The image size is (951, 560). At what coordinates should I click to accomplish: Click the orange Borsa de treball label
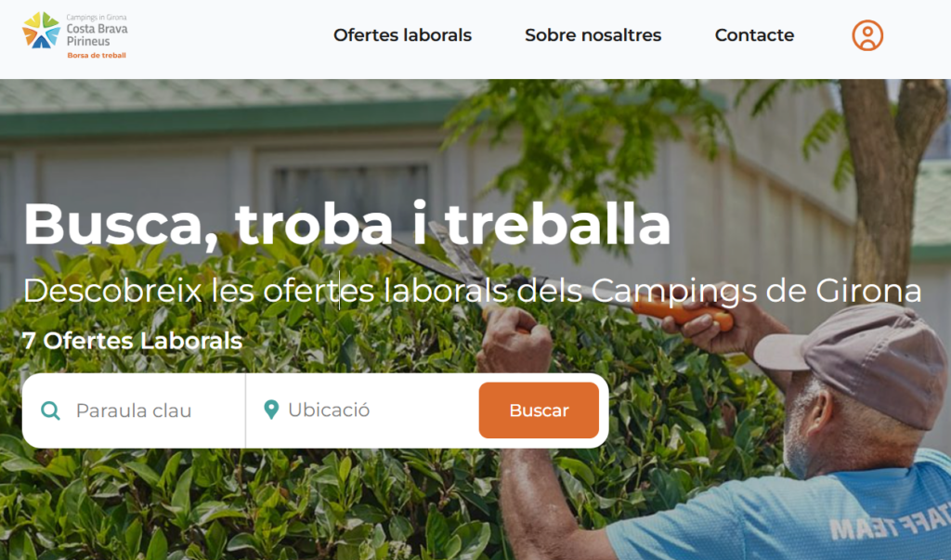(x=97, y=55)
